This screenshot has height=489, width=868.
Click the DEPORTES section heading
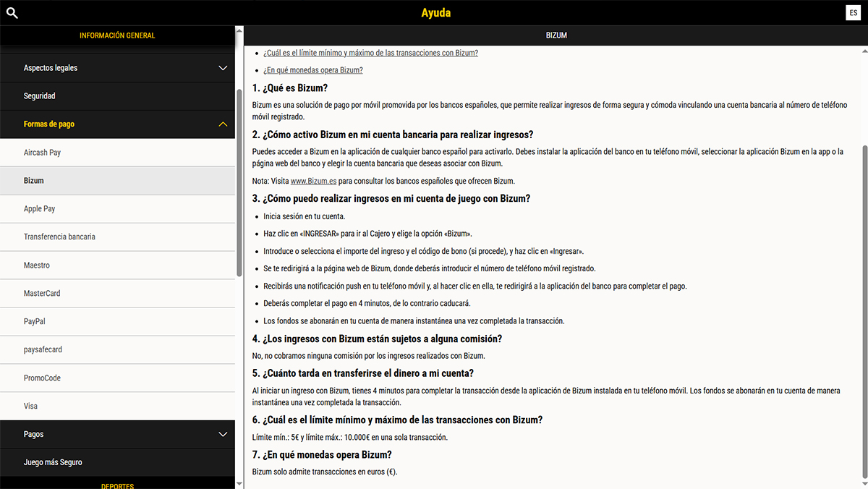click(x=117, y=486)
